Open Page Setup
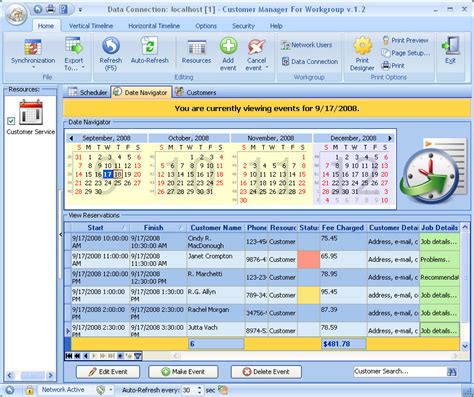 click(406, 53)
